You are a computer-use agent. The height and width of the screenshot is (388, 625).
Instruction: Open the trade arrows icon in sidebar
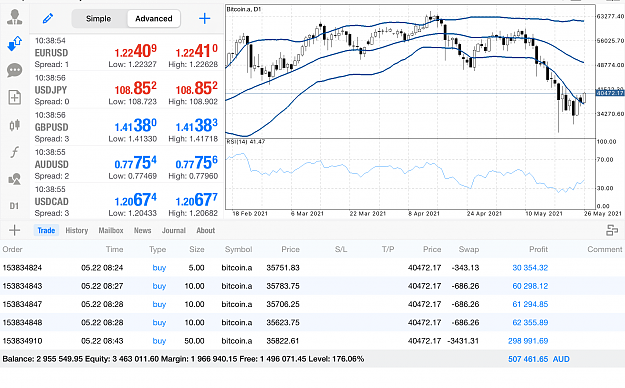pyautogui.click(x=15, y=43)
